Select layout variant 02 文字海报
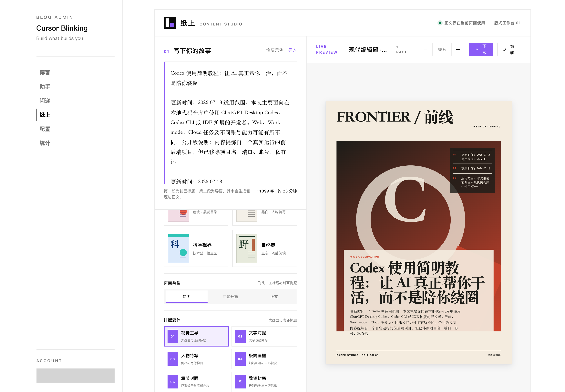Image resolution: width=565 pixels, height=392 pixels. (x=264, y=336)
